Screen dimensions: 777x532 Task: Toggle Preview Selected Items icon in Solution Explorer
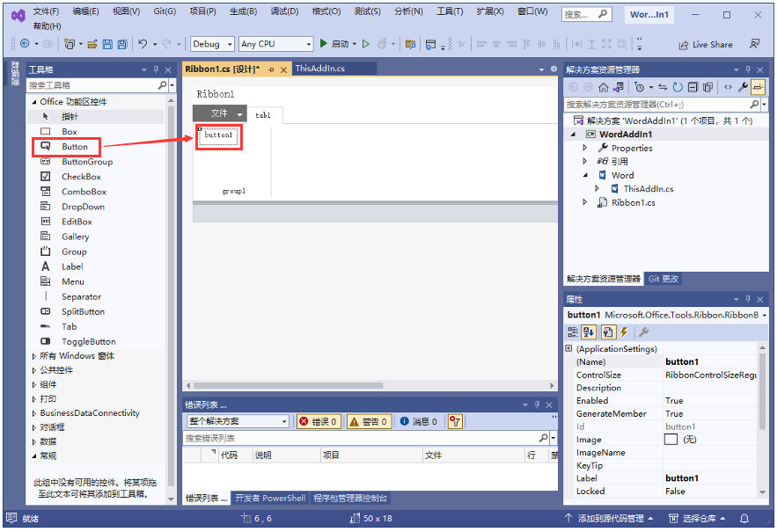tap(758, 88)
